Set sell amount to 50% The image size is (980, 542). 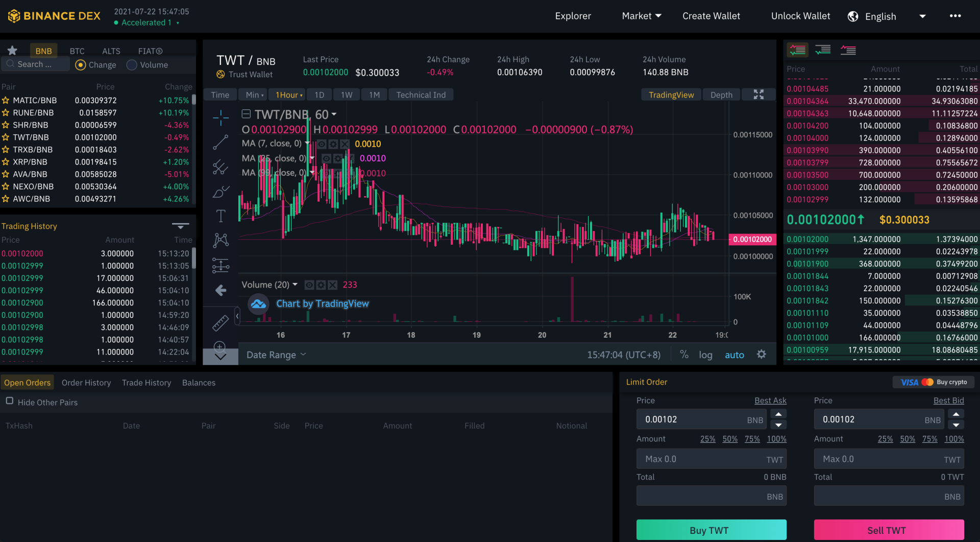point(907,439)
